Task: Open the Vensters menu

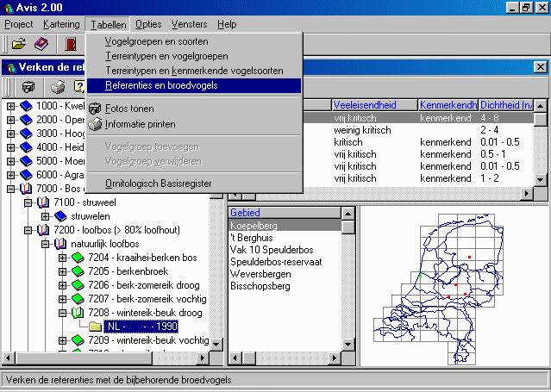Action: [189, 24]
